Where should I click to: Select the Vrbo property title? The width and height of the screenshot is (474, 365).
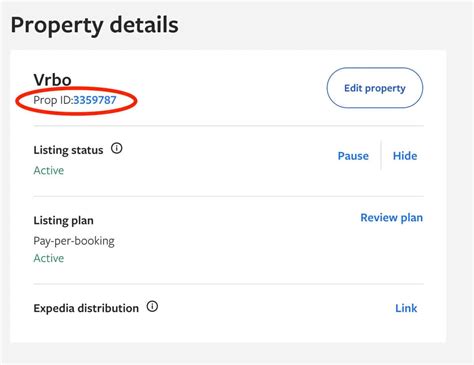[x=52, y=80]
